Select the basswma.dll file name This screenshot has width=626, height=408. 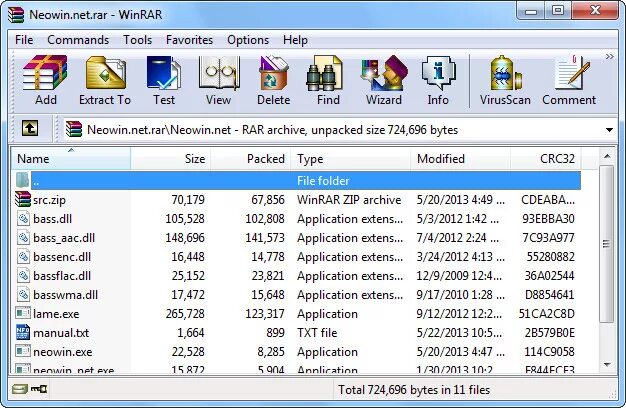click(65, 295)
